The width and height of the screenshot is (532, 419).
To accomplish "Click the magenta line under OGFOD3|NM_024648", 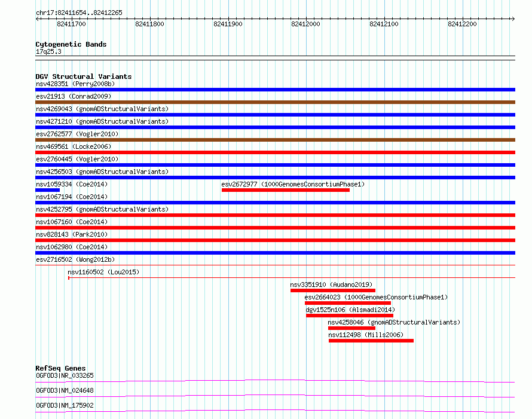I will click(x=275, y=396).
